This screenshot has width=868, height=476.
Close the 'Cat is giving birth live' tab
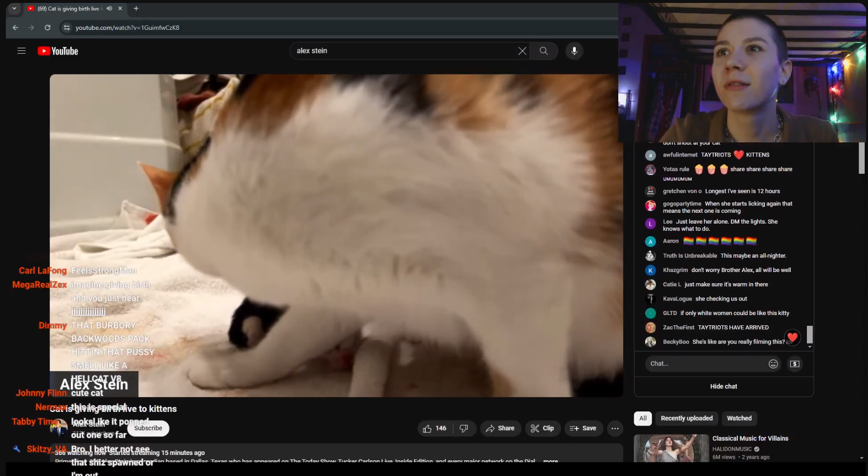tap(120, 8)
